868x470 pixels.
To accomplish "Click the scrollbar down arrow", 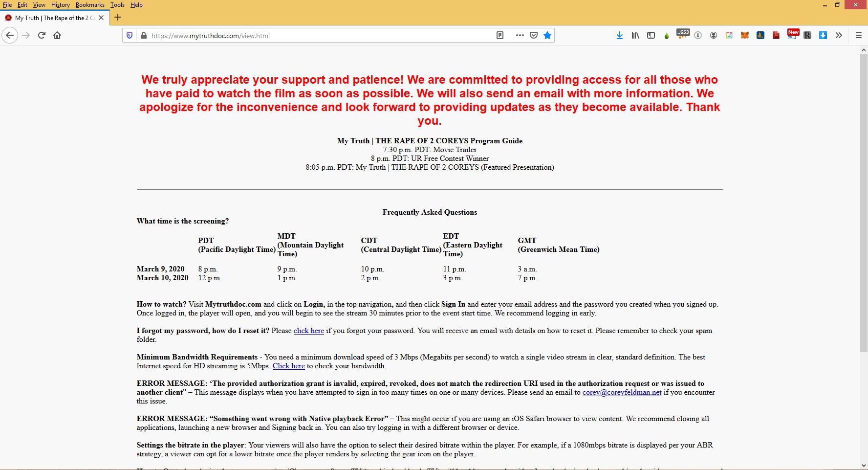I will [x=864, y=466].
